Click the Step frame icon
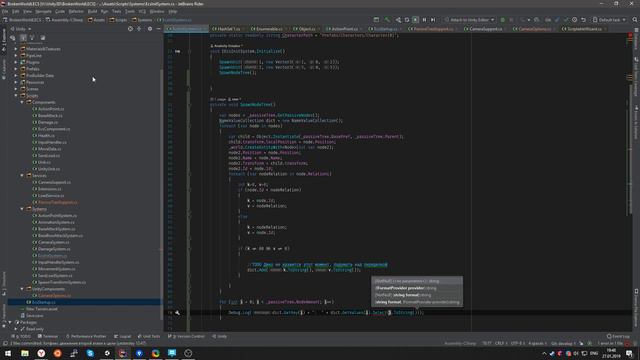Screen dimensions: 640x360 click(433, 20)
